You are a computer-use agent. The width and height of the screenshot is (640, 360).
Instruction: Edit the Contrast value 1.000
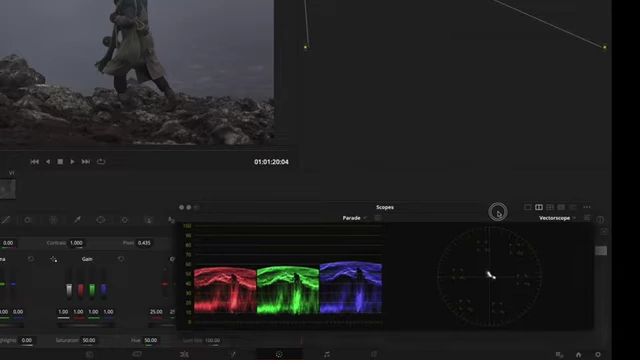click(x=76, y=243)
